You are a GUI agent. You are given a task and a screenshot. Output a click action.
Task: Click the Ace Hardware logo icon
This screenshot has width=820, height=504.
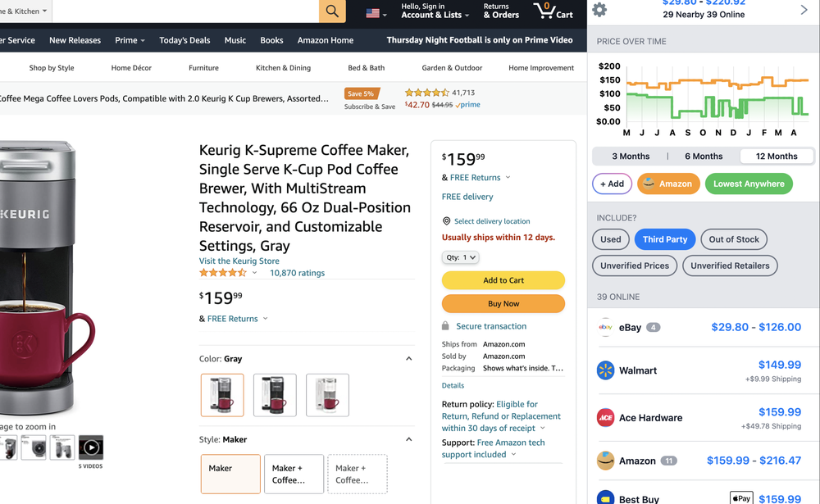[604, 418]
